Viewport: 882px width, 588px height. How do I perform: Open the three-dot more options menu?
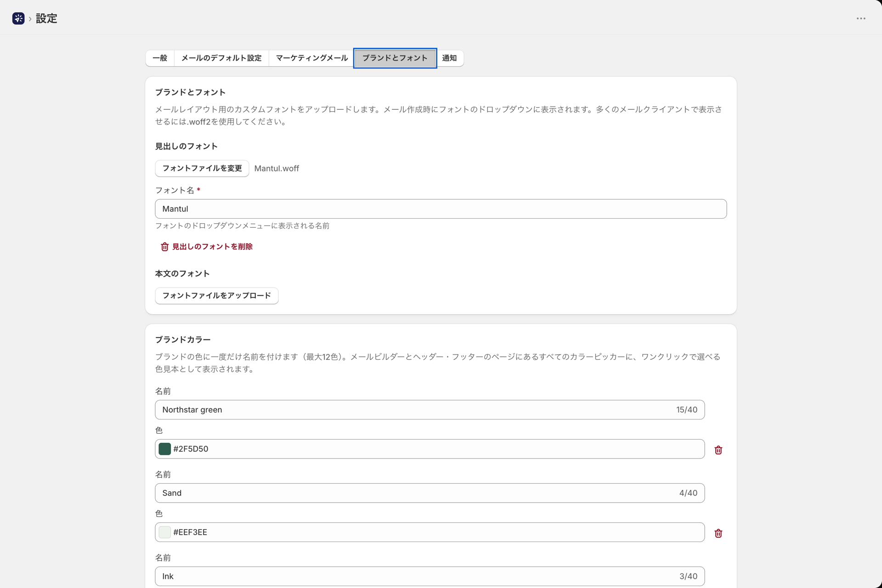pos(861,18)
